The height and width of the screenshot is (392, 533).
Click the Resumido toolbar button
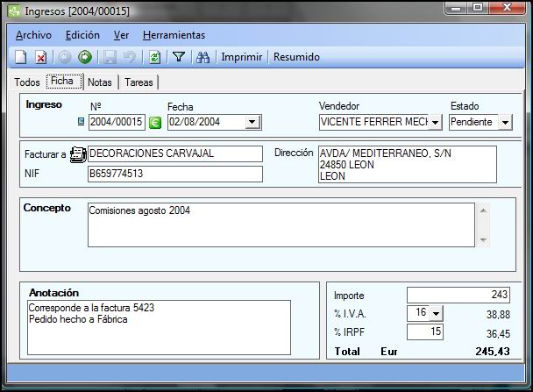(296, 57)
